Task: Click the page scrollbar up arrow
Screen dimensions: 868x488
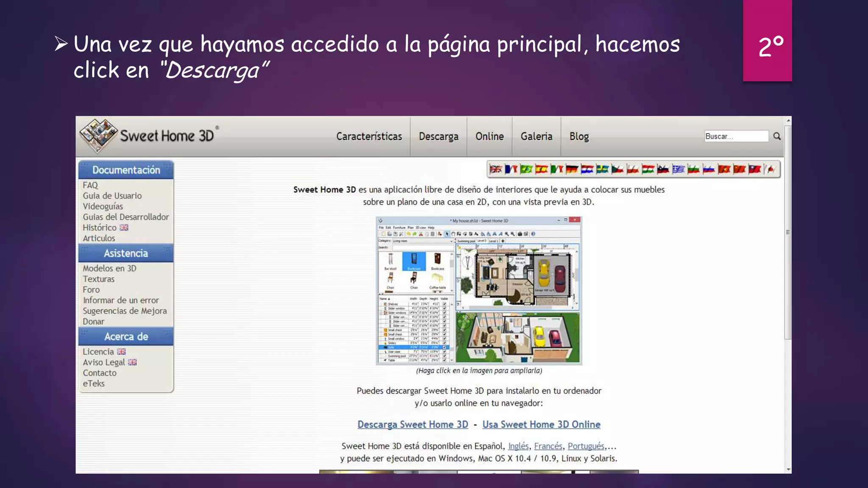Action: click(788, 121)
